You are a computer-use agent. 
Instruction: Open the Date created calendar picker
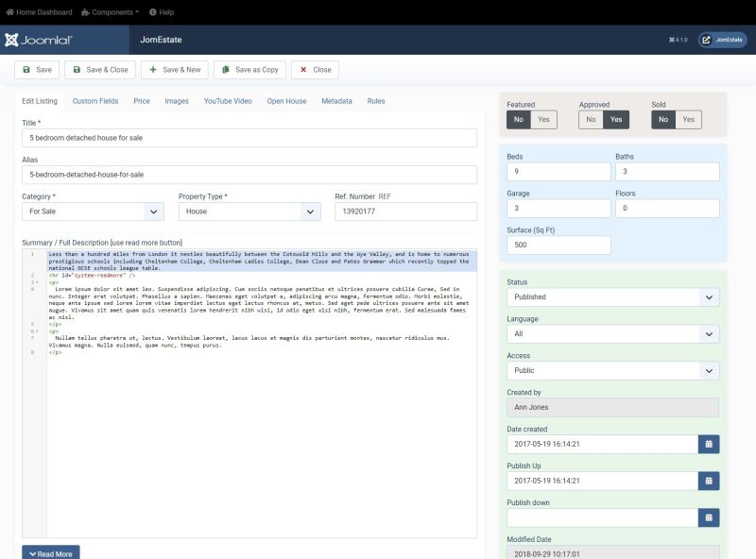point(709,444)
